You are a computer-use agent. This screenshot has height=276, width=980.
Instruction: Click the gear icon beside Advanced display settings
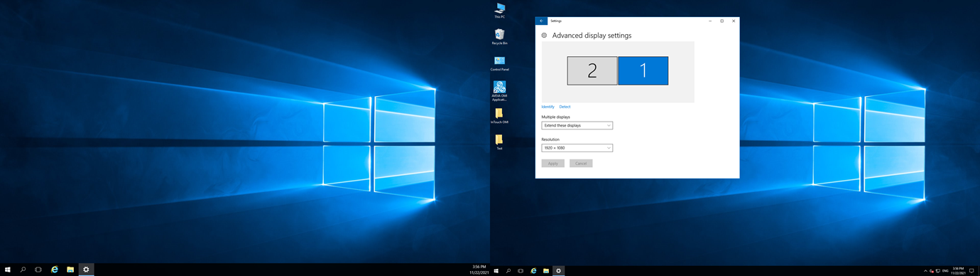pos(544,35)
